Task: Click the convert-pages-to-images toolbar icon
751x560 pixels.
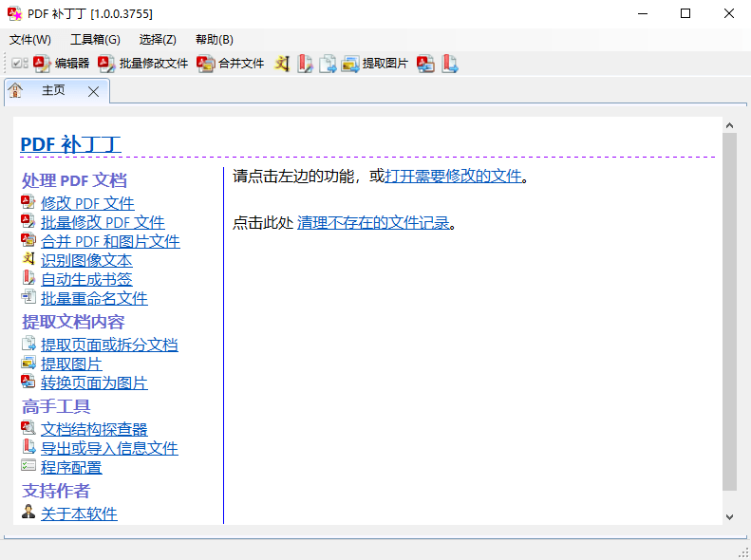Action: [426, 64]
